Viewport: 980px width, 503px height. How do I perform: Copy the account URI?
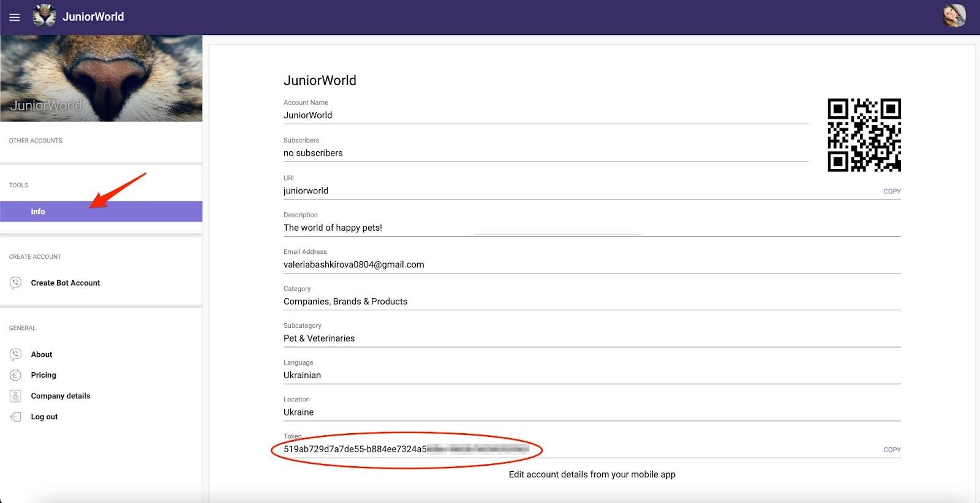pos(892,192)
